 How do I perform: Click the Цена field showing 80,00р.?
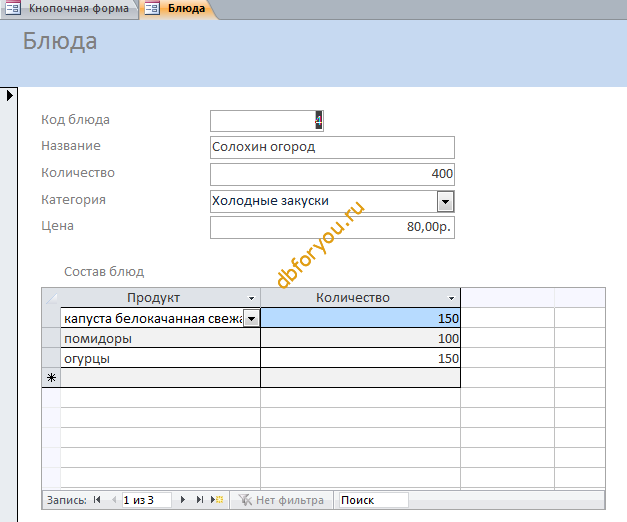click(332, 227)
